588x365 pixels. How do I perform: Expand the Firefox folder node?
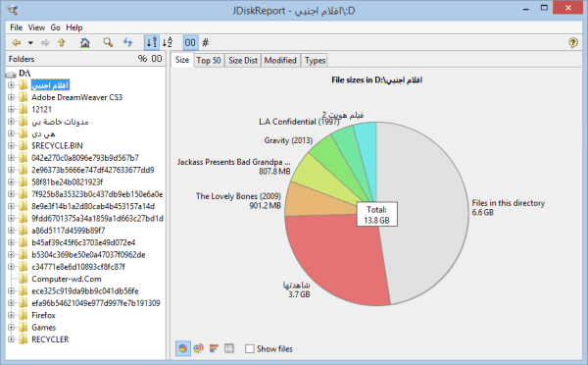click(11, 315)
